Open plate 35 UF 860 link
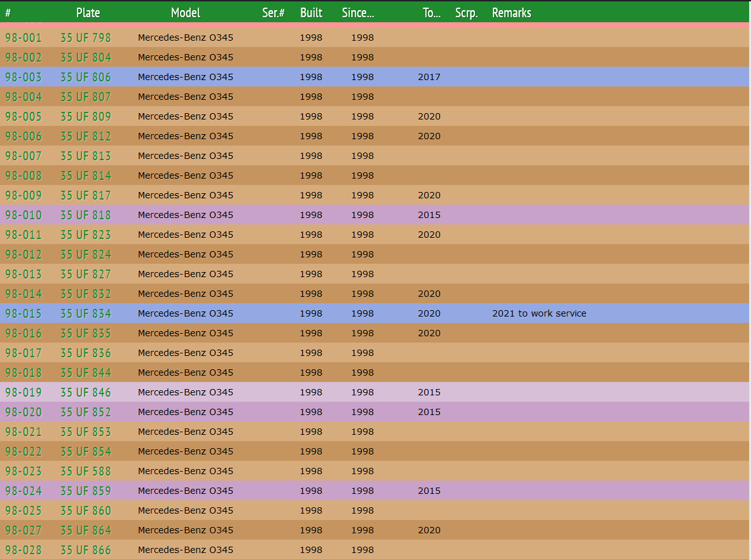The width and height of the screenshot is (751, 560). point(86,510)
